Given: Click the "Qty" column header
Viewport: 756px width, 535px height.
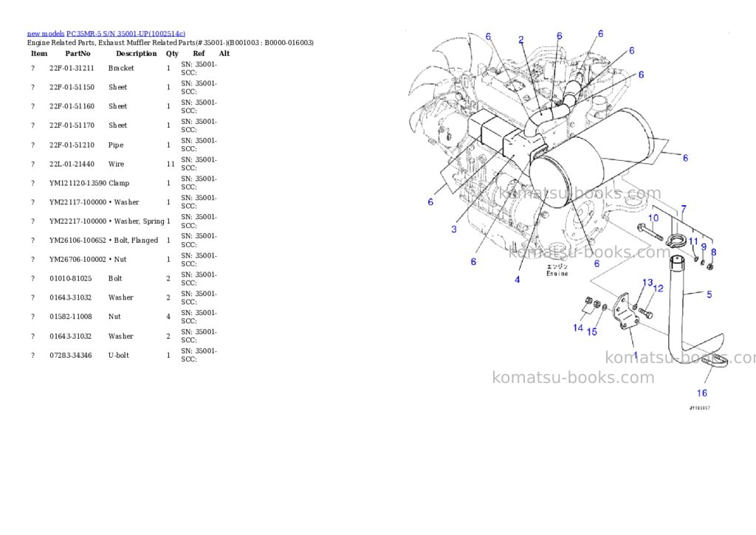Looking at the screenshot, I should point(172,53).
